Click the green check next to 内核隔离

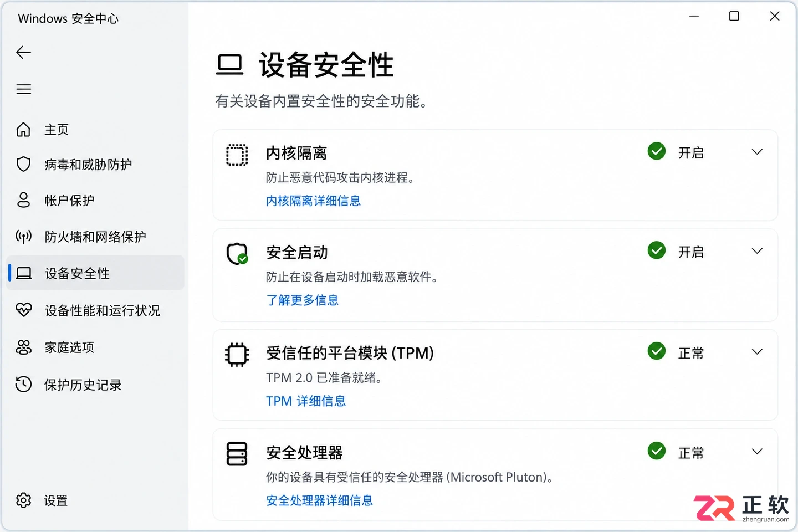[657, 151]
